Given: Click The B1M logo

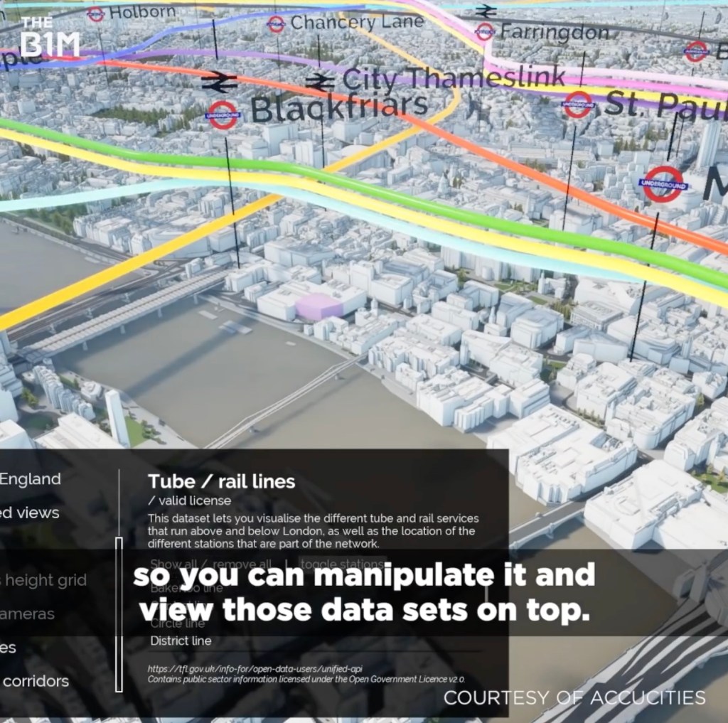Looking at the screenshot, I should 49,37.
